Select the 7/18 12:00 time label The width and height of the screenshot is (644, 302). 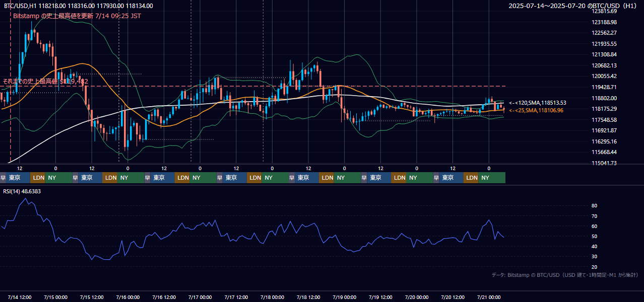coord(308,297)
